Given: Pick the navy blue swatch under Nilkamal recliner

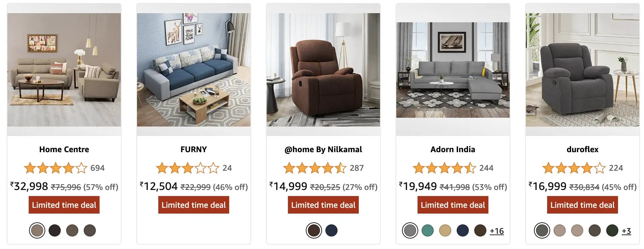Looking at the screenshot, I should click(x=331, y=231).
